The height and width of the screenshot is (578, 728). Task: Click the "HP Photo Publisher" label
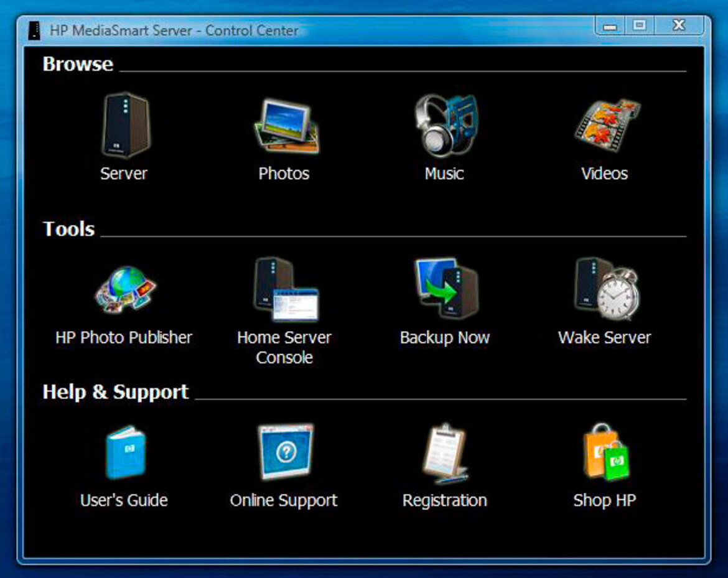pyautogui.click(x=123, y=337)
